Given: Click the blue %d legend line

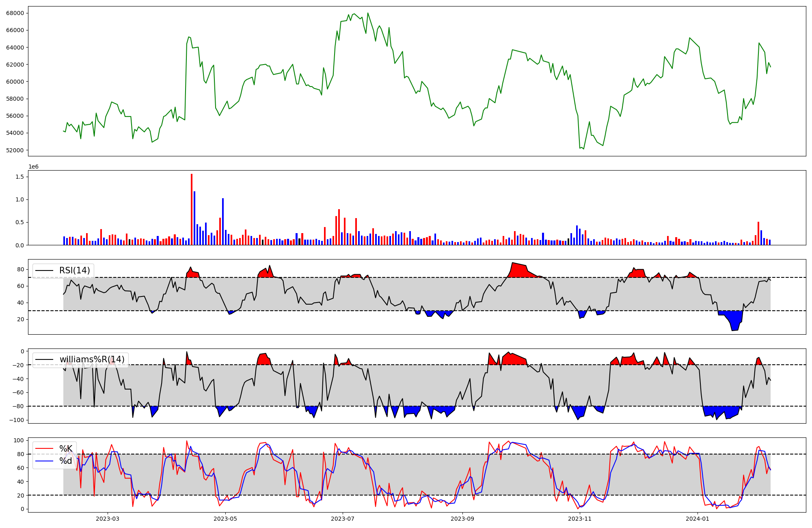Looking at the screenshot, I should [44, 461].
